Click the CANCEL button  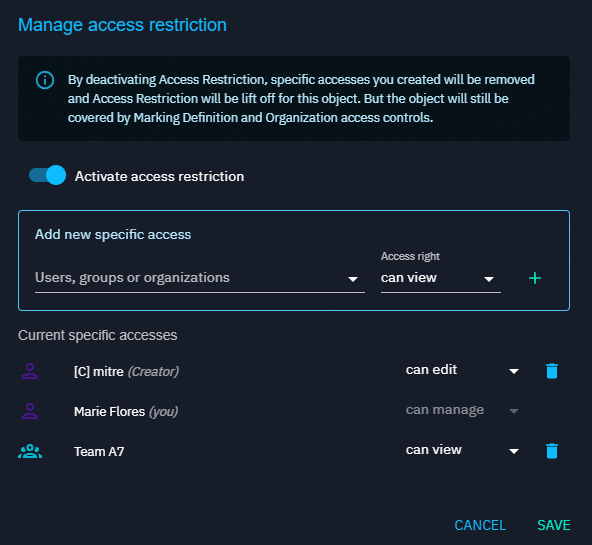[480, 525]
